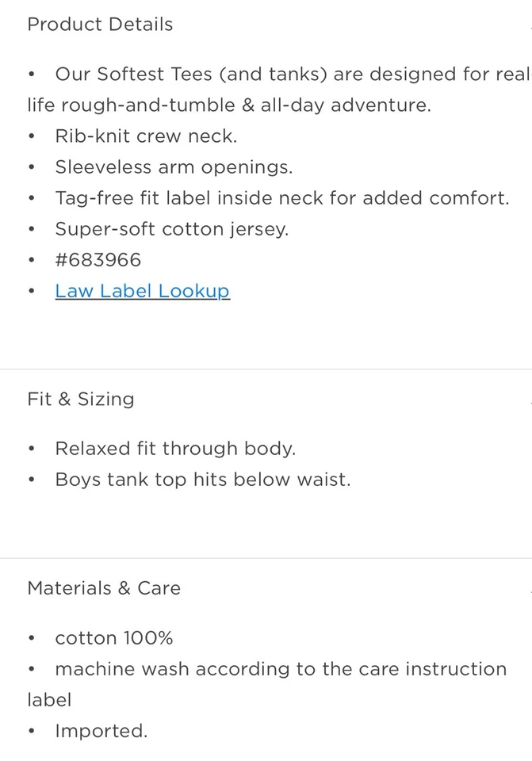Viewport: 532px width, 761px height.
Task: Click the 'Tag-free fit label' description line
Action: click(281, 198)
